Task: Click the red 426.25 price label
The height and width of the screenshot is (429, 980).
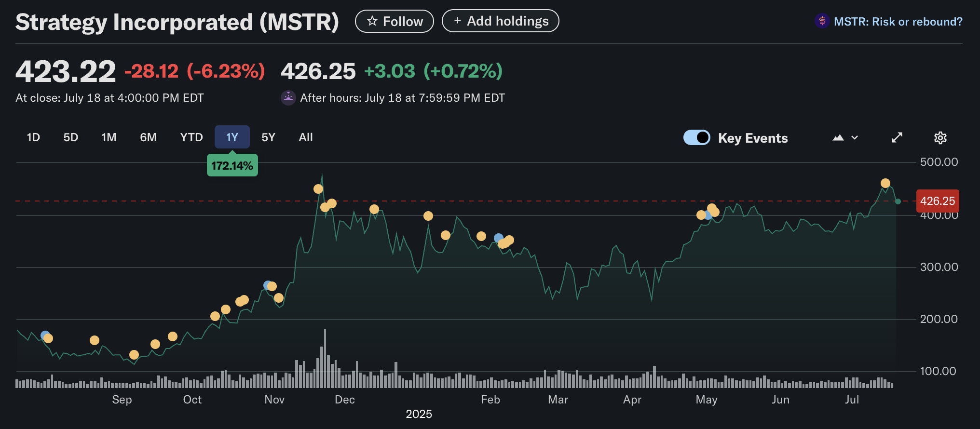Action: click(x=937, y=201)
